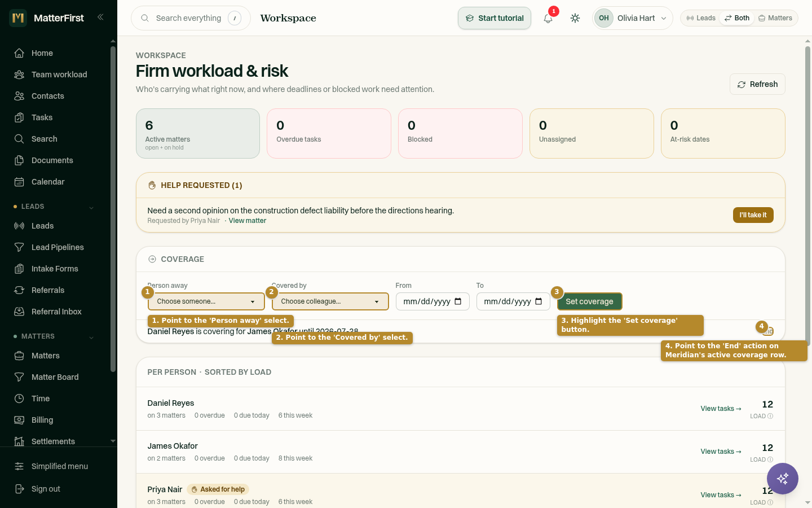This screenshot has height=508, width=812.
Task: Click the Sign out icon
Action: tap(19, 489)
